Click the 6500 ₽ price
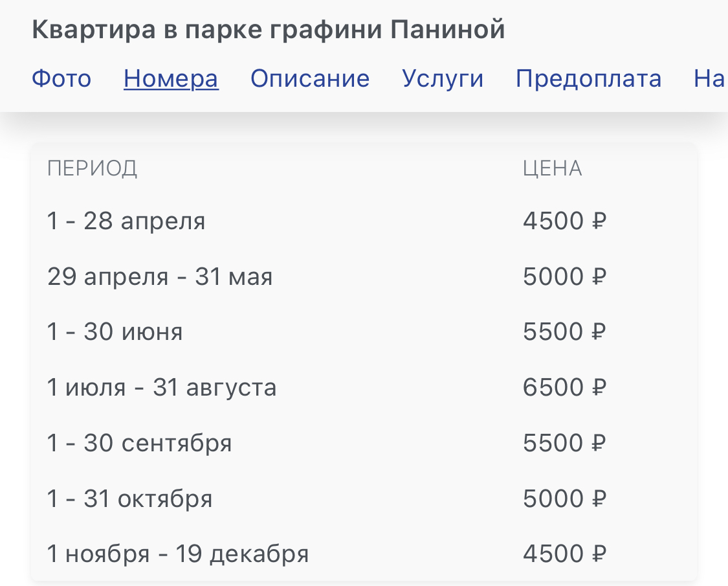728x586 pixels. (564, 388)
